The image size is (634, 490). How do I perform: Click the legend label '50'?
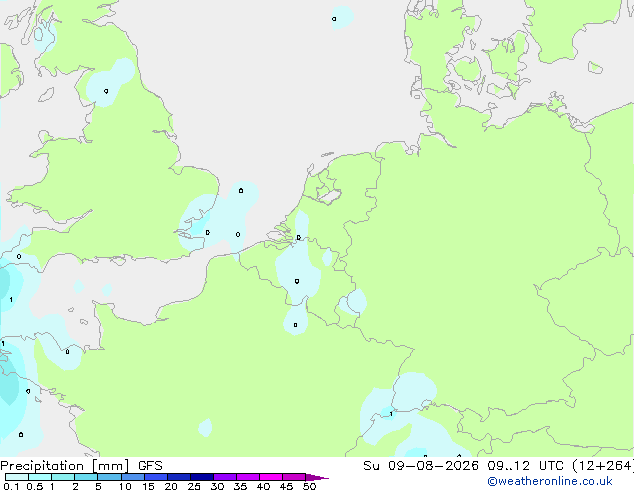(309, 486)
